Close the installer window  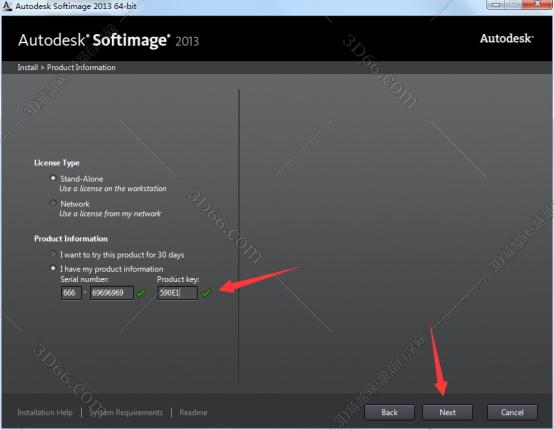pos(537,4)
